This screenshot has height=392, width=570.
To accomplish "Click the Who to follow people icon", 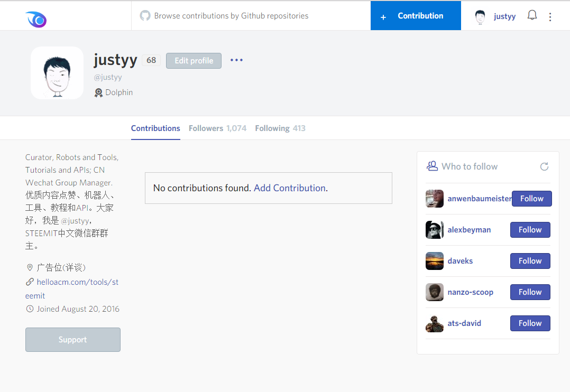I will click(x=432, y=166).
